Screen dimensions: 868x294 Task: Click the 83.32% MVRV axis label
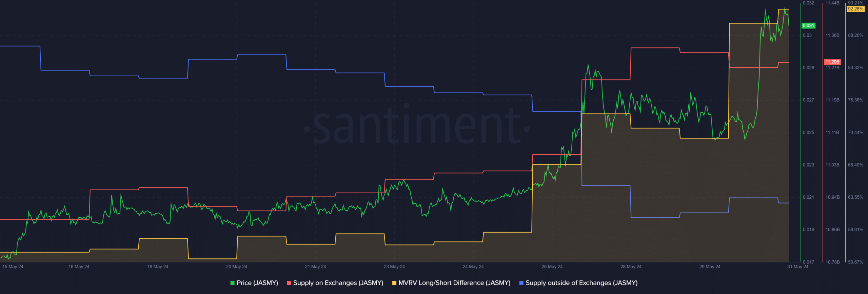tap(855, 68)
